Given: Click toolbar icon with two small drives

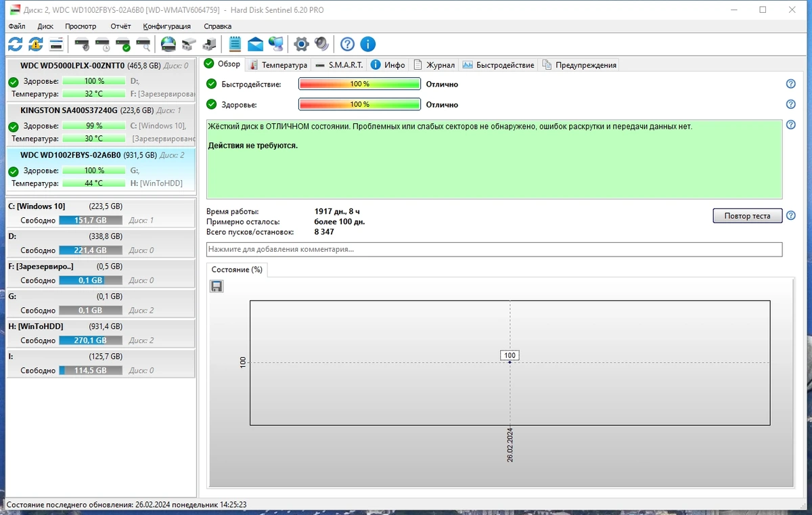Looking at the screenshot, I should click(x=189, y=45).
